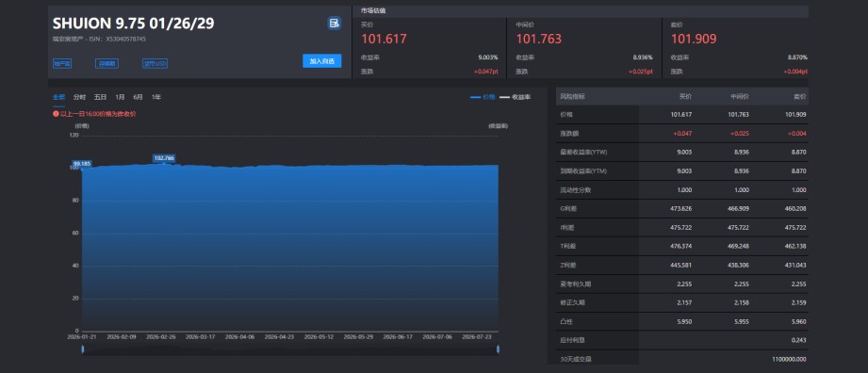Click the 市场估值 section header
The image size is (868, 373).
coord(373,10)
